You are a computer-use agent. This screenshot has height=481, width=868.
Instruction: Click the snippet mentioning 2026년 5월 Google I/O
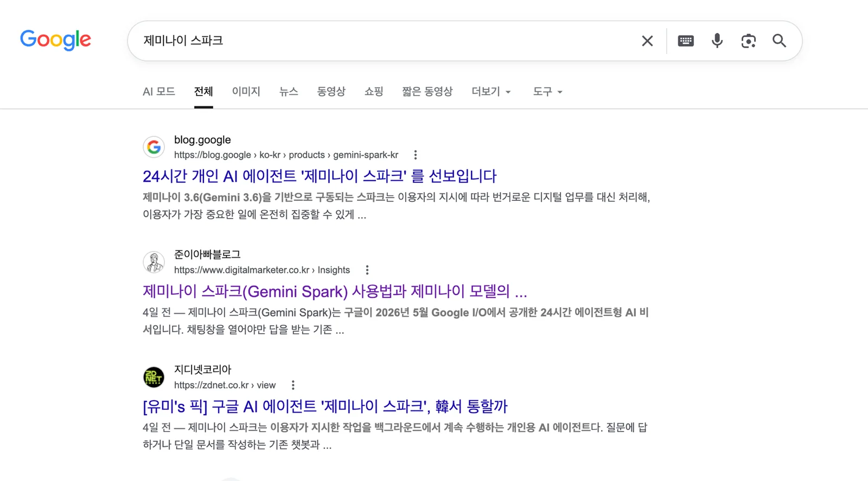point(396,321)
